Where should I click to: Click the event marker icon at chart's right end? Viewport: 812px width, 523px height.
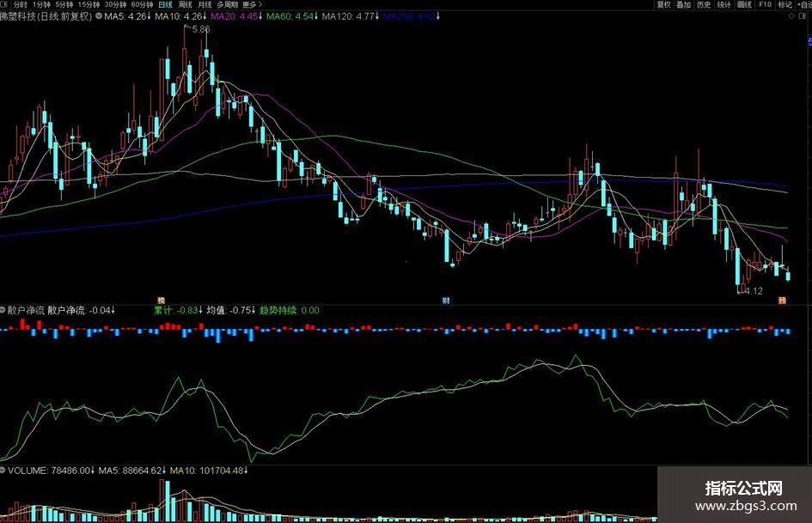pos(783,301)
